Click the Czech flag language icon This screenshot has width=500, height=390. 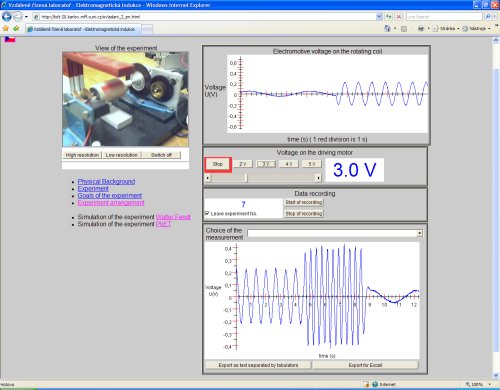pyautogui.click(x=10, y=40)
